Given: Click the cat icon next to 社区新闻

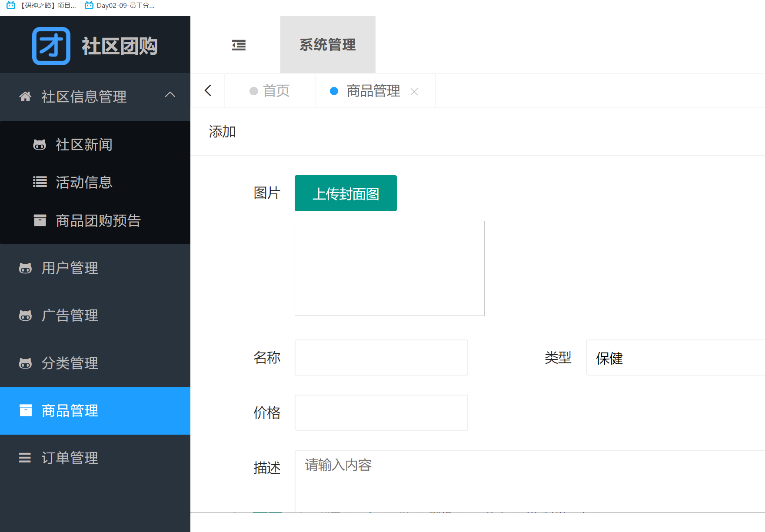Looking at the screenshot, I should (x=40, y=144).
